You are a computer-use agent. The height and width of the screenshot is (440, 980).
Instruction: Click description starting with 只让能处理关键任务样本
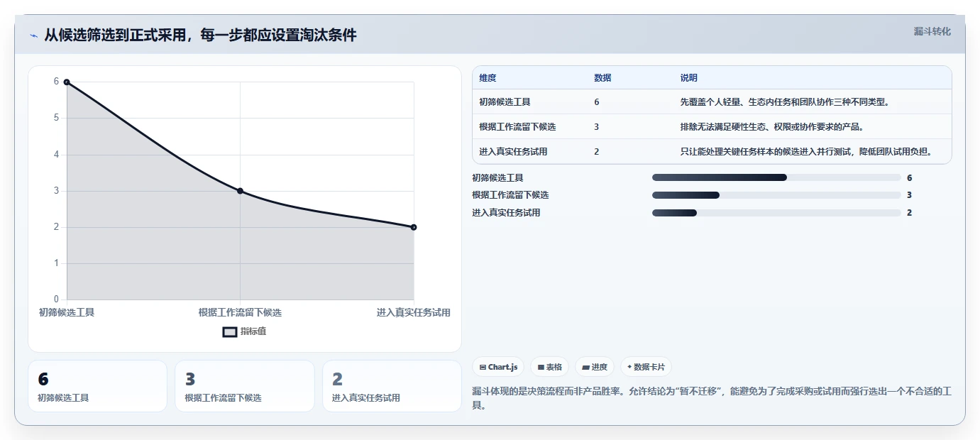(806, 152)
